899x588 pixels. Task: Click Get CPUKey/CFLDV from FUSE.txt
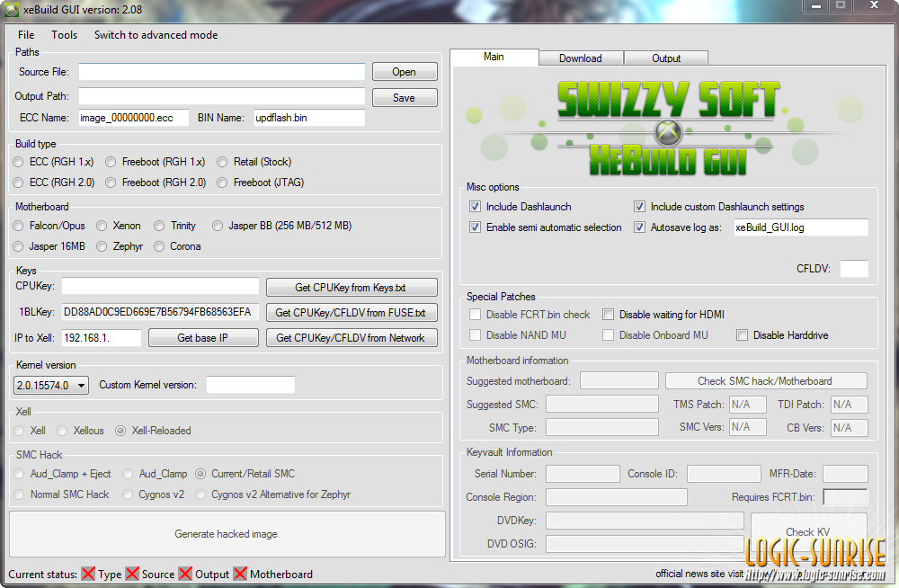pos(351,313)
